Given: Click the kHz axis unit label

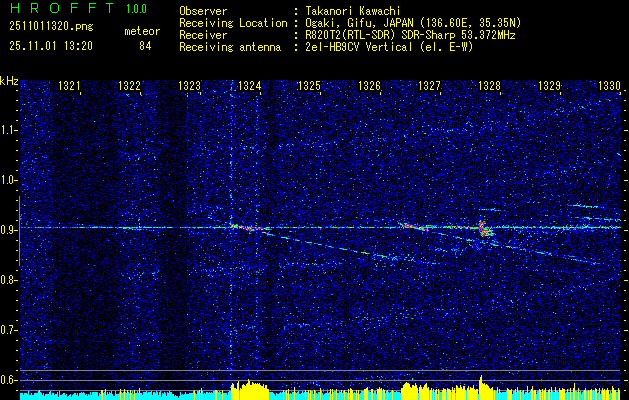Looking at the screenshot, I should pyautogui.click(x=9, y=81).
